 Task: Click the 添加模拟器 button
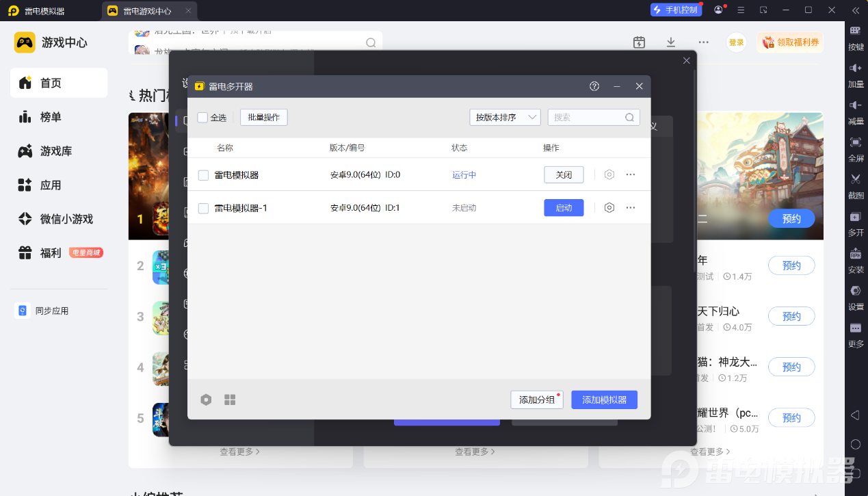[x=604, y=400]
